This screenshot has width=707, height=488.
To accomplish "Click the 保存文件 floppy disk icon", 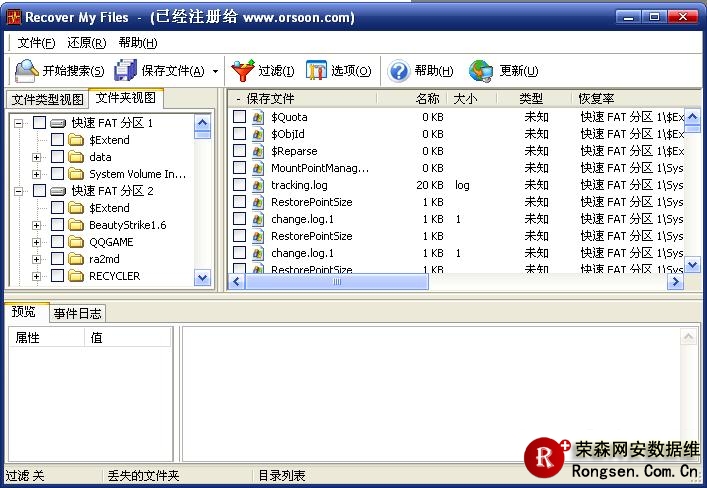I will coord(125,71).
